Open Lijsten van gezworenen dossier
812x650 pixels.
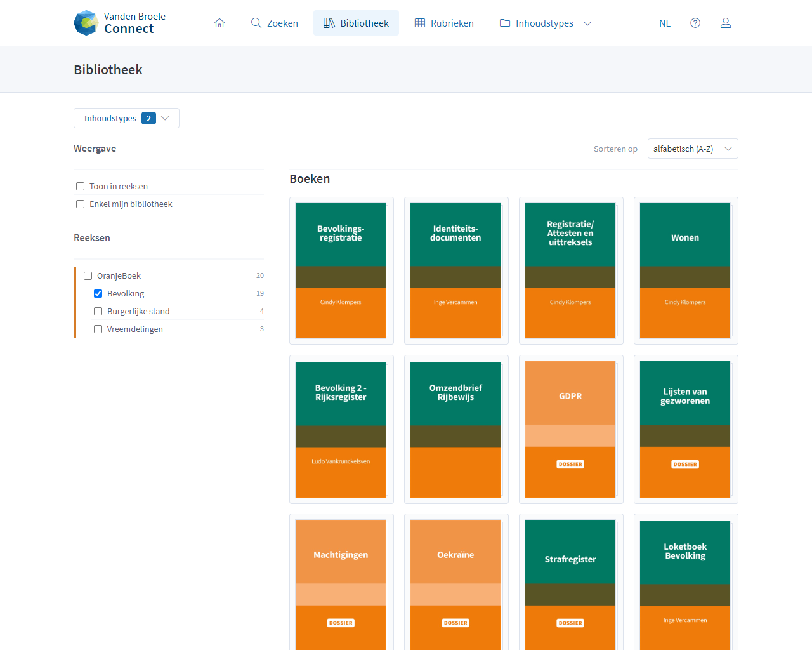pyautogui.click(x=686, y=429)
